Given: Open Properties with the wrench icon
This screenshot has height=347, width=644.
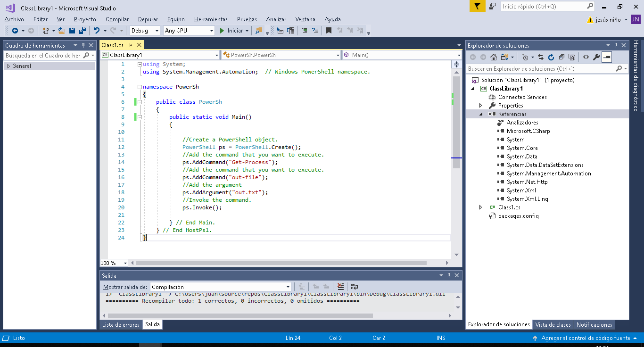Looking at the screenshot, I should (x=595, y=57).
